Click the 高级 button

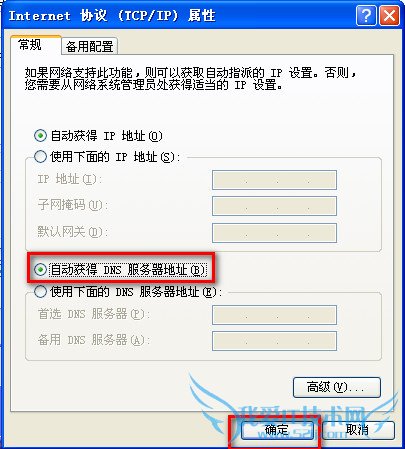337,387
